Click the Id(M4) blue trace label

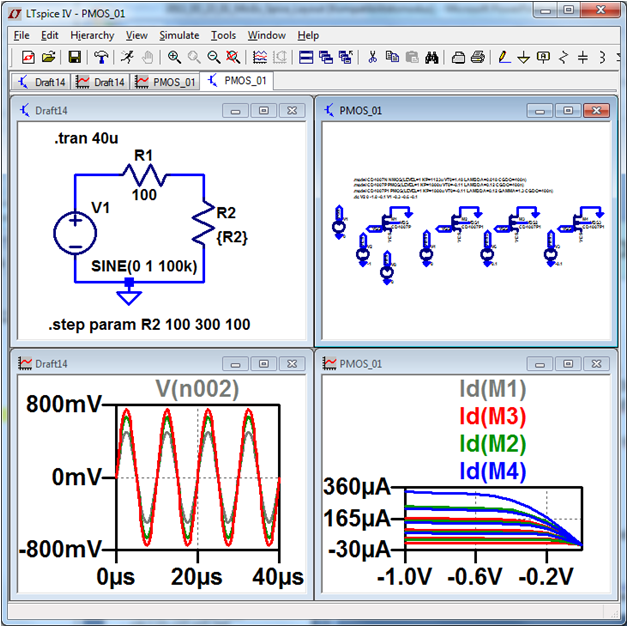492,468
